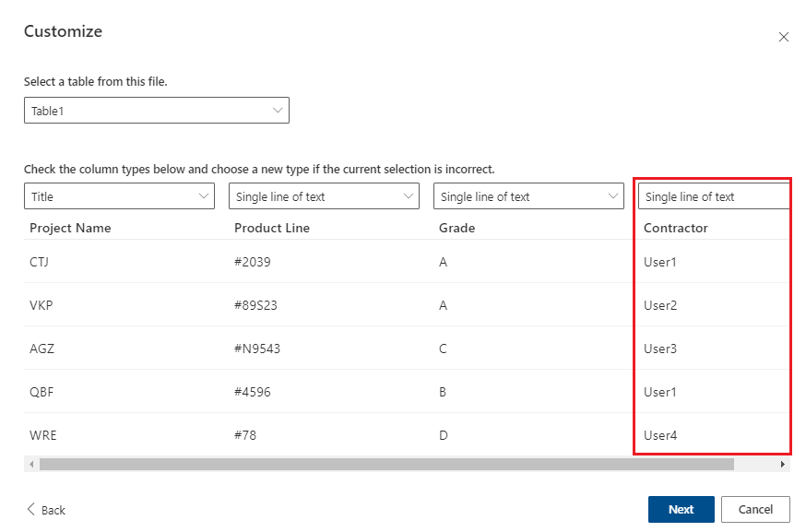
Task: Click the User4 contractor cell
Action: (x=660, y=435)
